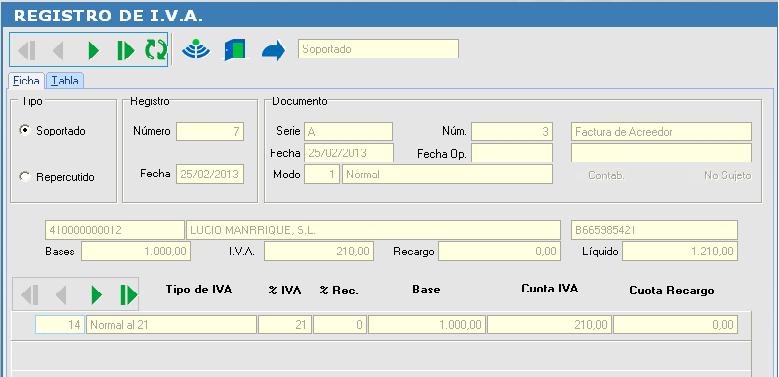Click the LUCIO MANRRIQUE, S.L. field

click(x=374, y=230)
